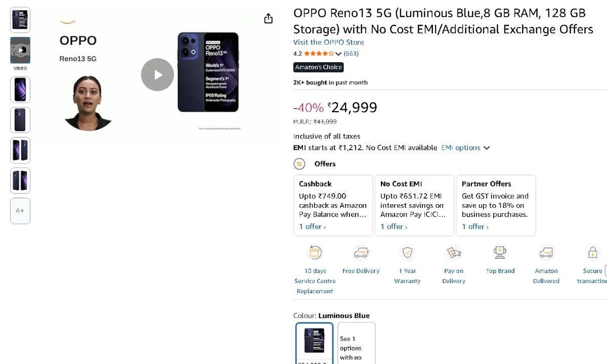Expand the EMI options dropdown
The height and width of the screenshot is (364, 607).
pos(464,148)
